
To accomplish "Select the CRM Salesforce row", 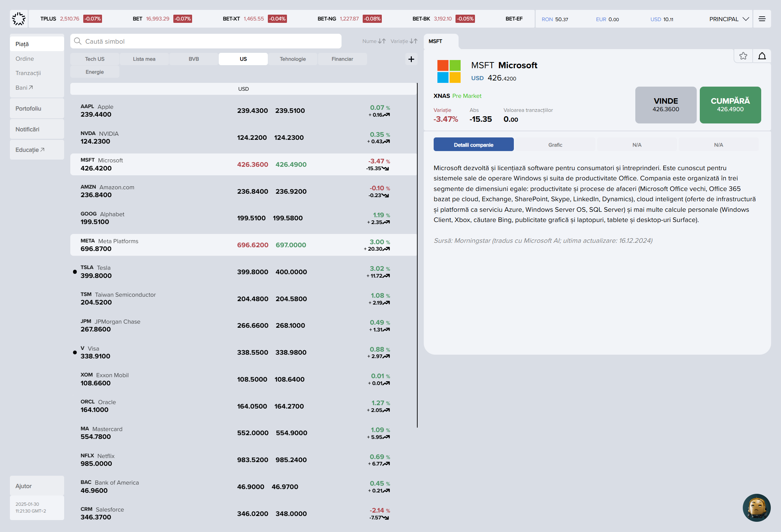I will [243, 514].
